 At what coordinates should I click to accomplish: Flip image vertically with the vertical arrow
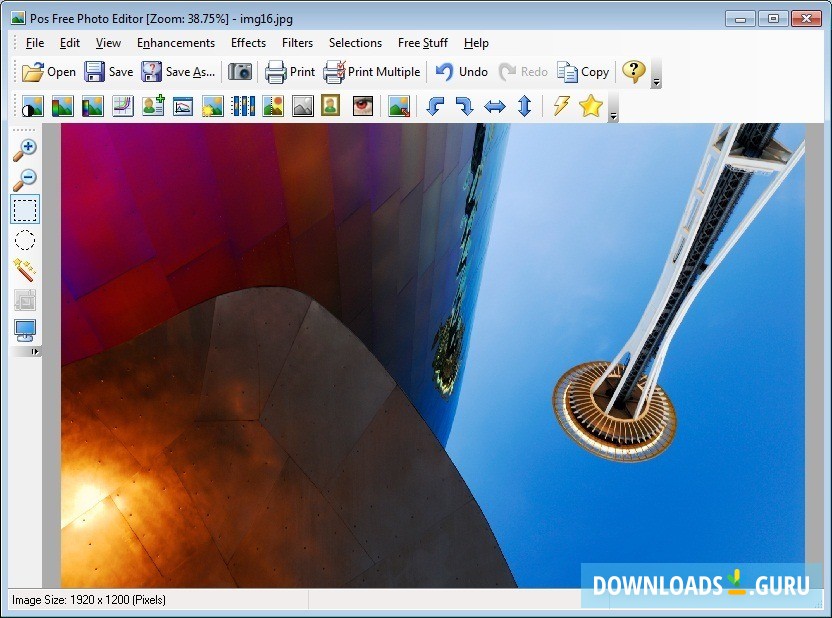524,106
